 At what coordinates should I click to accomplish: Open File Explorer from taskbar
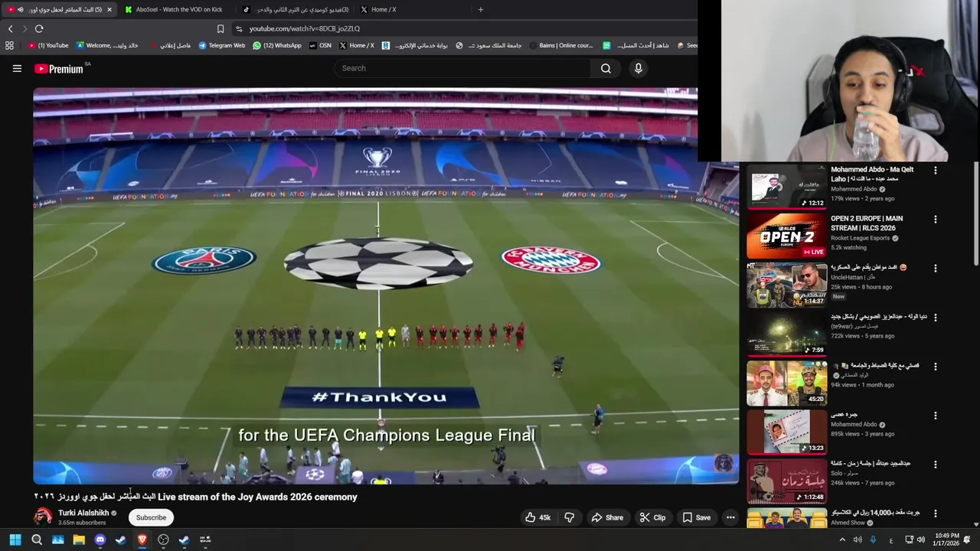79,540
